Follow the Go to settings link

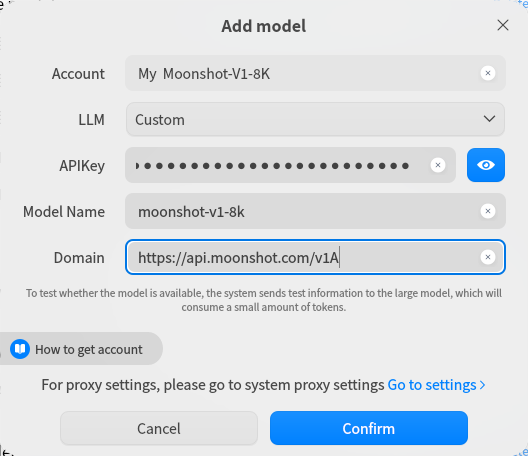tap(432, 385)
